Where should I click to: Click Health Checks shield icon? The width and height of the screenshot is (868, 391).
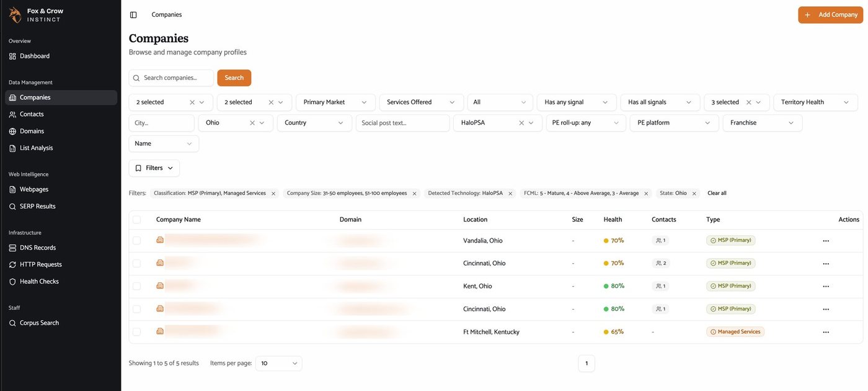(x=12, y=281)
